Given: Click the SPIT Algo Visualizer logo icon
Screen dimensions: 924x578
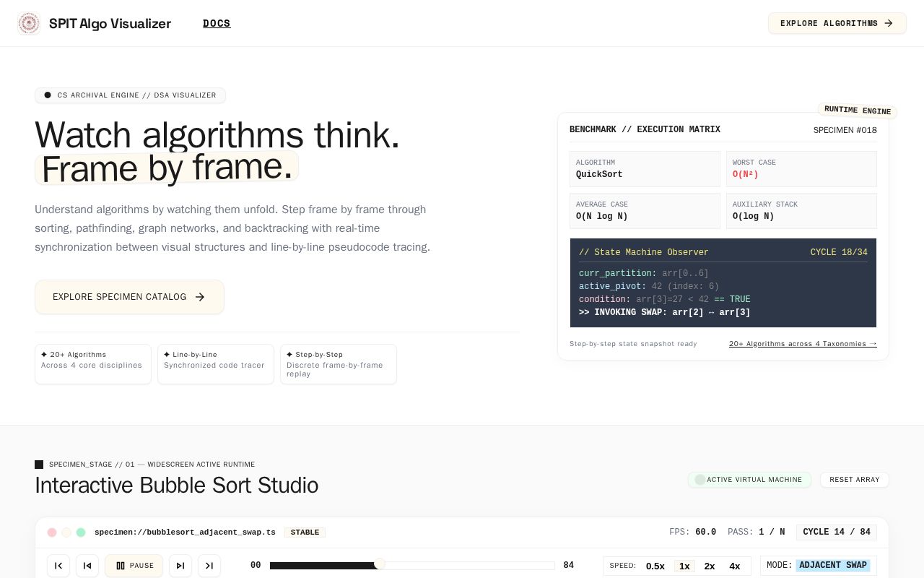Looking at the screenshot, I should click(x=29, y=23).
